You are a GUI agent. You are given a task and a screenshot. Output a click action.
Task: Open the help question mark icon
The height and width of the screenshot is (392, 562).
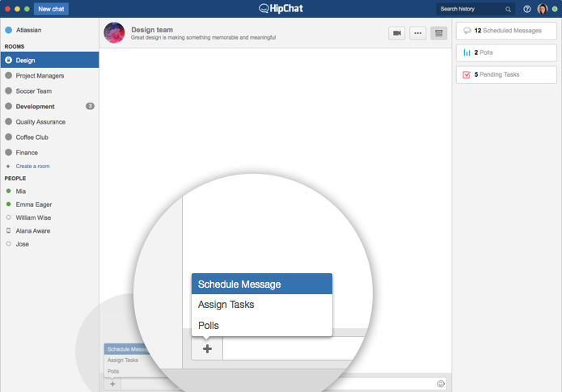pyautogui.click(x=526, y=9)
